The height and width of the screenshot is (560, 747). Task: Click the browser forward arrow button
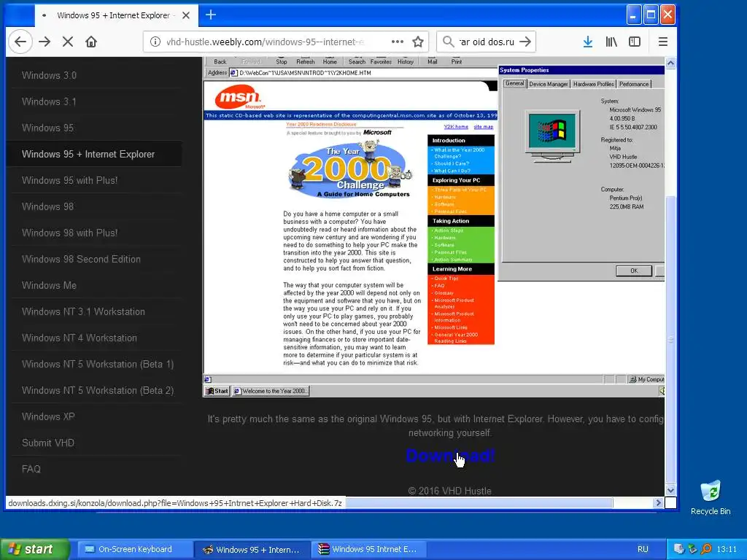(x=44, y=42)
